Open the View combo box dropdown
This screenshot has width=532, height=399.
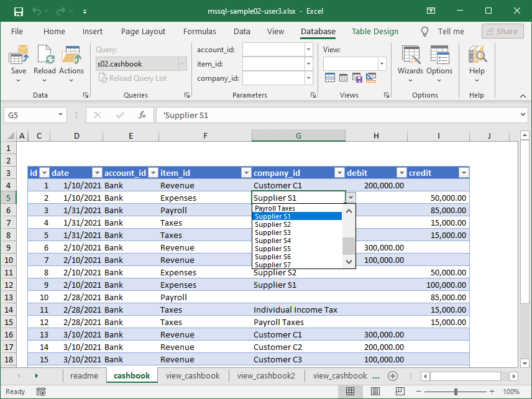[381, 63]
